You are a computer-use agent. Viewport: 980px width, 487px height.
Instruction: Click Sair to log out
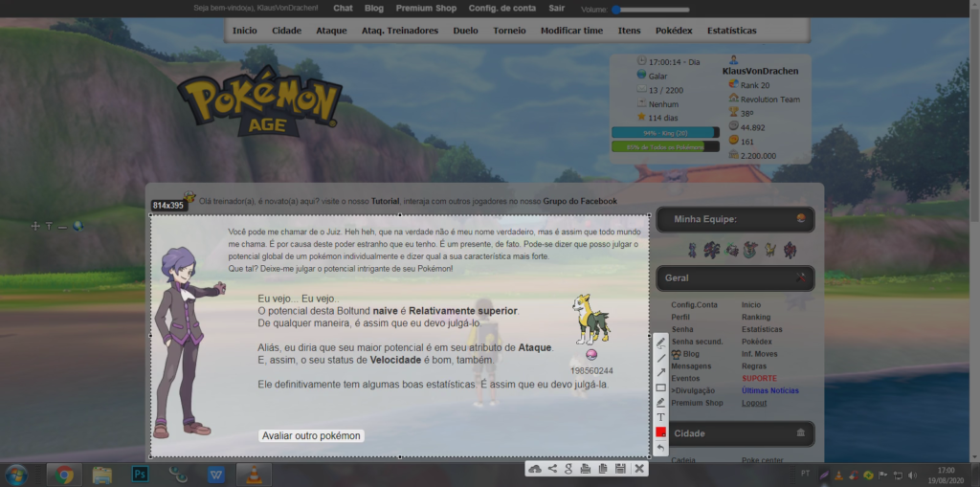(x=556, y=8)
